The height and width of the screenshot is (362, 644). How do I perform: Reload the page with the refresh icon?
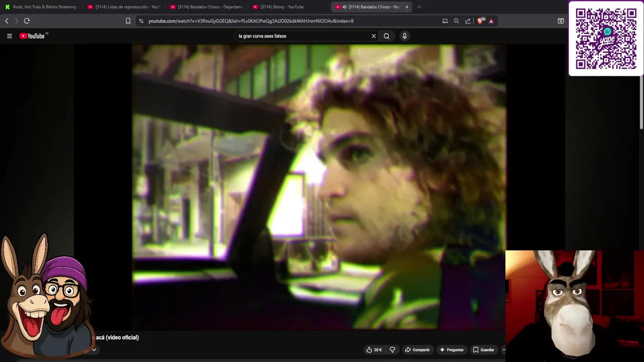(x=27, y=21)
